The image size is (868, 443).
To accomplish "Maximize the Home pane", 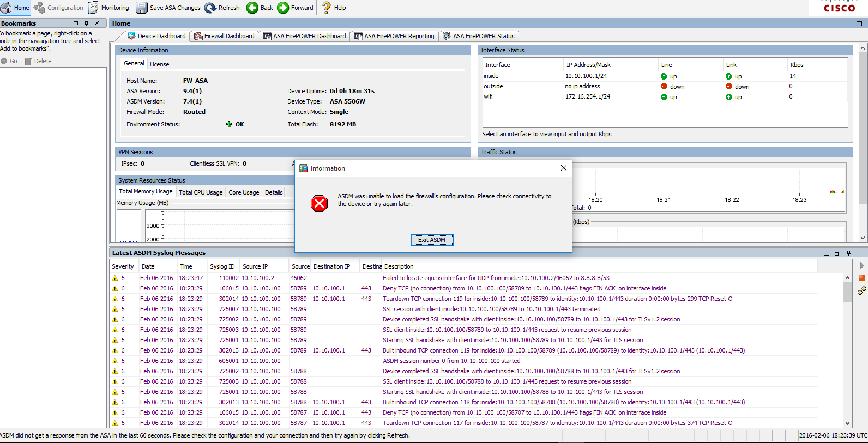I will 859,23.
